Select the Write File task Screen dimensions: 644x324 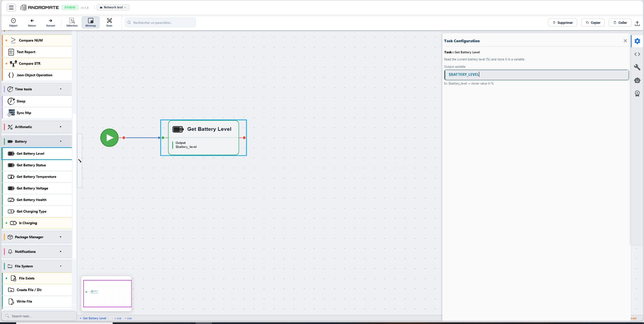coord(37,302)
